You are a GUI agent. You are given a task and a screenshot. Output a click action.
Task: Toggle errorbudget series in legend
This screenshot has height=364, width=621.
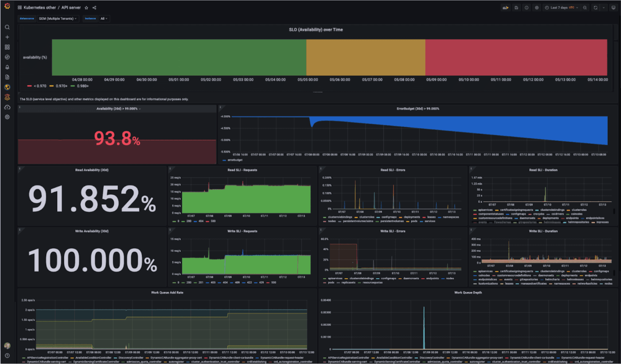click(235, 160)
